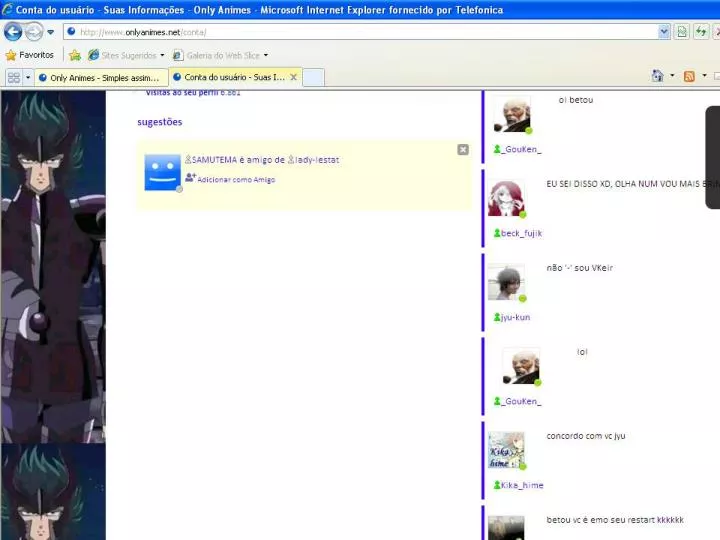Click the green user icon beside Kika_hime
The image size is (720, 540).
(x=497, y=485)
